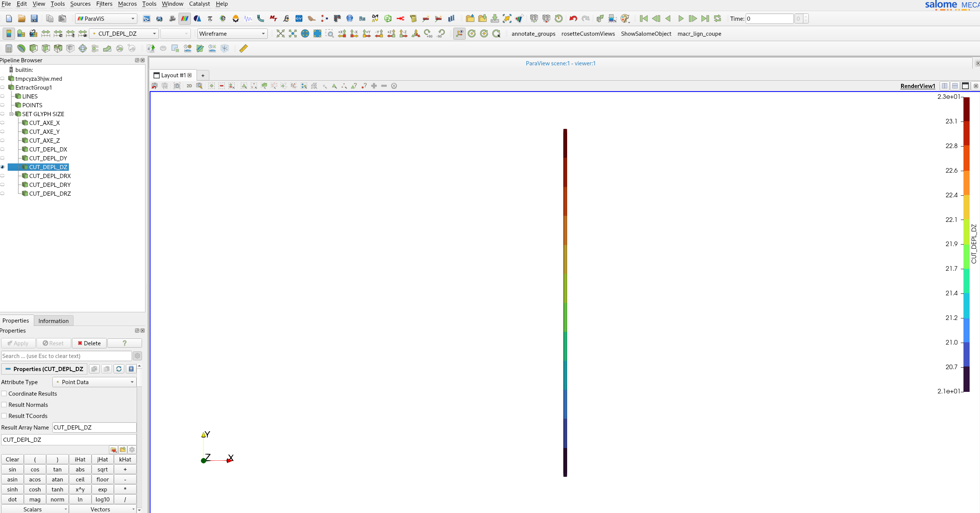
Task: Click the Calculator filter icon
Action: click(x=9, y=48)
